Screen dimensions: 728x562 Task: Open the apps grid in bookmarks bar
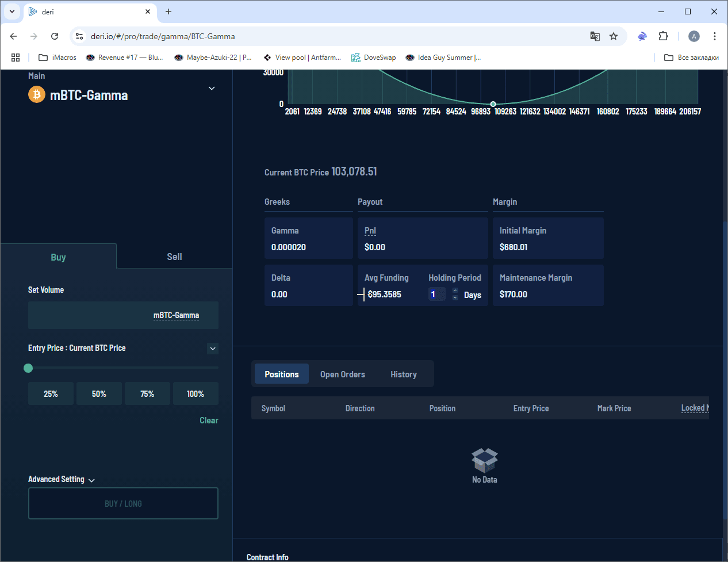16,58
